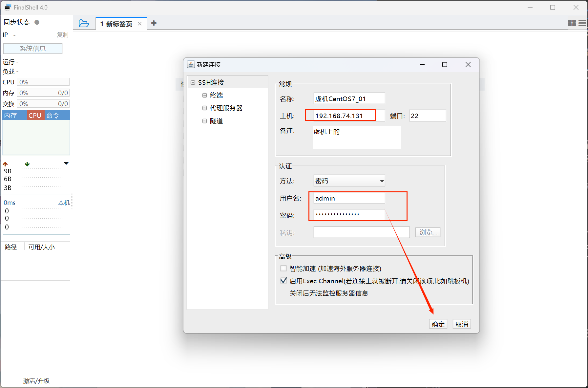This screenshot has height=388, width=588.
Task: Click the upload speed red arrow
Action: click(x=5, y=164)
